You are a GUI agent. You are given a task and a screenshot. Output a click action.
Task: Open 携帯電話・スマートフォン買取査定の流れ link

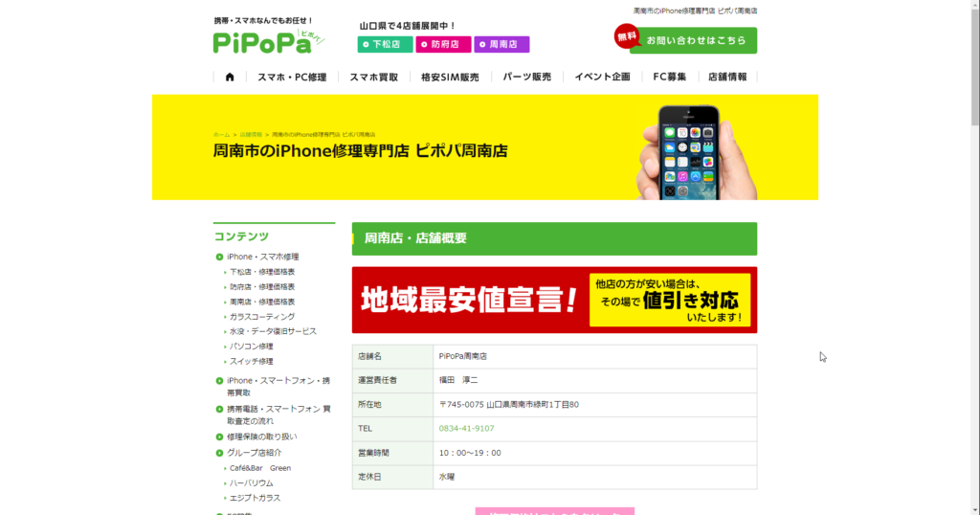tap(278, 414)
